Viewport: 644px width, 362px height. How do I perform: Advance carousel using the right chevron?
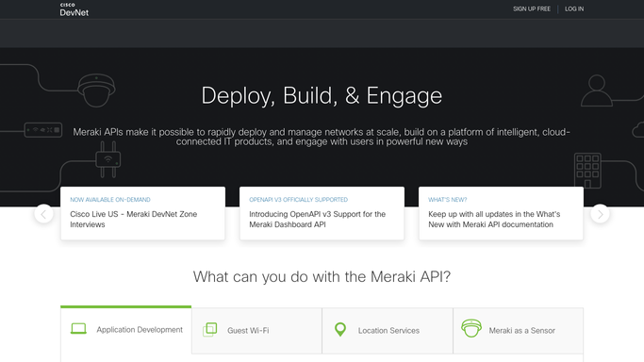click(x=600, y=214)
